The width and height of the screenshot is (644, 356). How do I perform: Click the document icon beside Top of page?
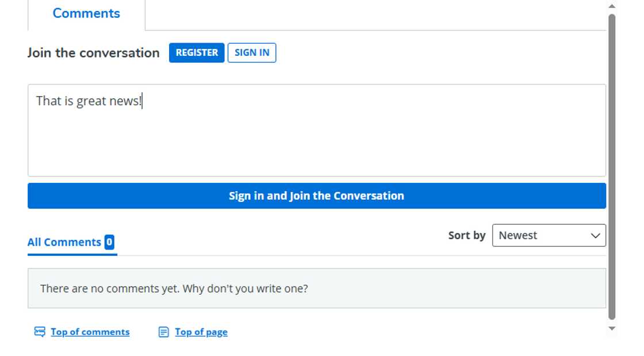[x=163, y=331]
